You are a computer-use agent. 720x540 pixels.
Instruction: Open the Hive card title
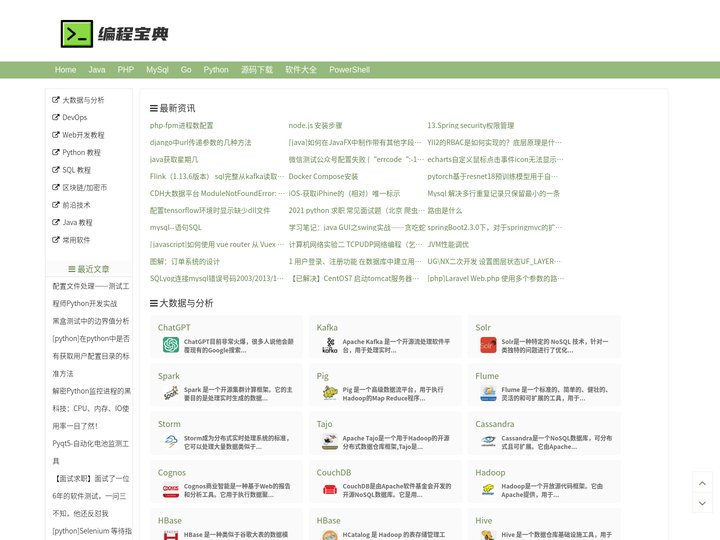coord(484,520)
